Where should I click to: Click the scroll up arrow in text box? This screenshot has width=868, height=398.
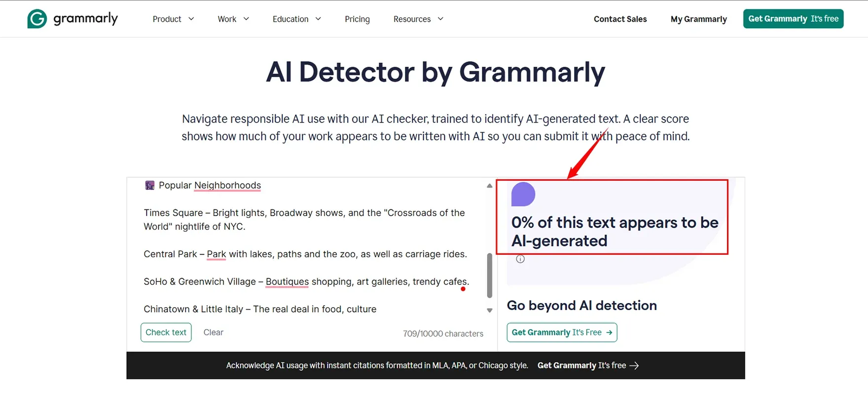[489, 186]
